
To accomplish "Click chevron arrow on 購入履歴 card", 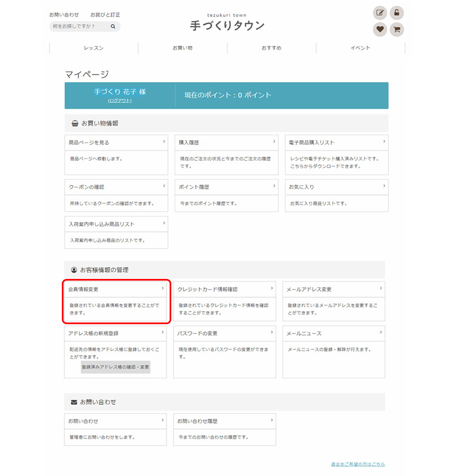I will 274,141.
